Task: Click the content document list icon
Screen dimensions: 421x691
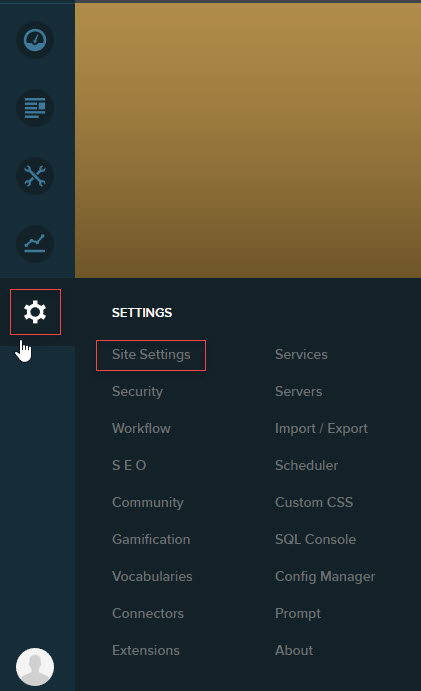Action: click(35, 108)
